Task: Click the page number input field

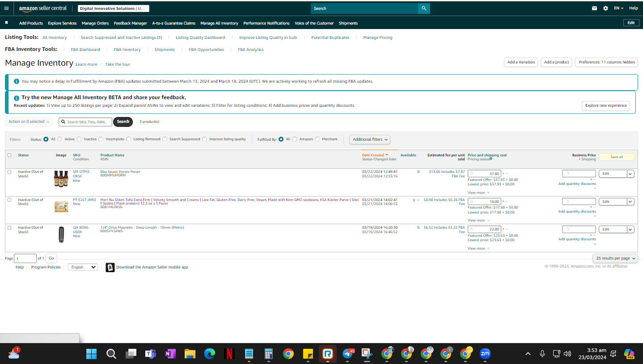Action: (25, 258)
